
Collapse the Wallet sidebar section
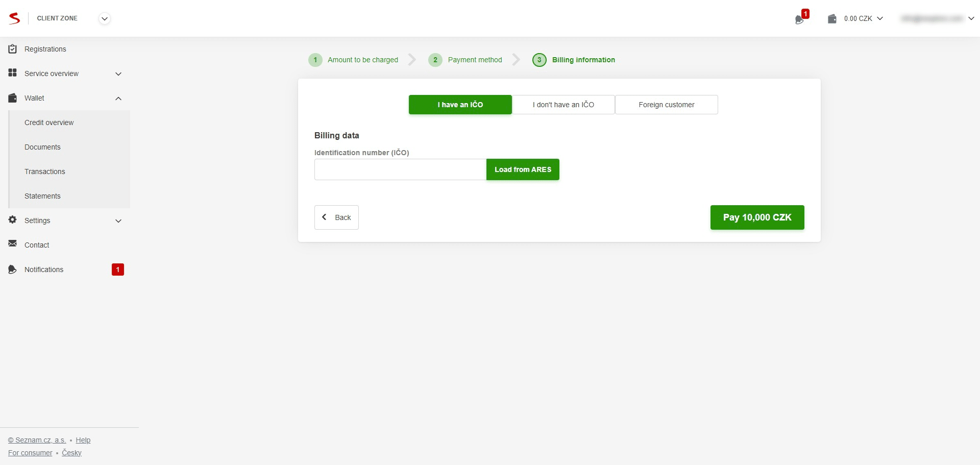click(x=118, y=98)
